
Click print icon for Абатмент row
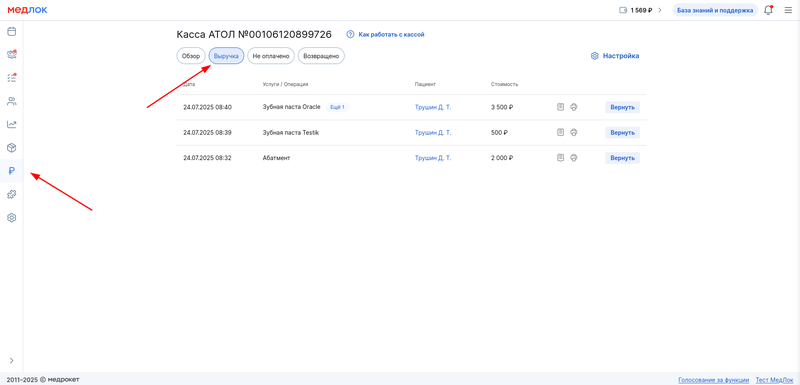tap(573, 158)
